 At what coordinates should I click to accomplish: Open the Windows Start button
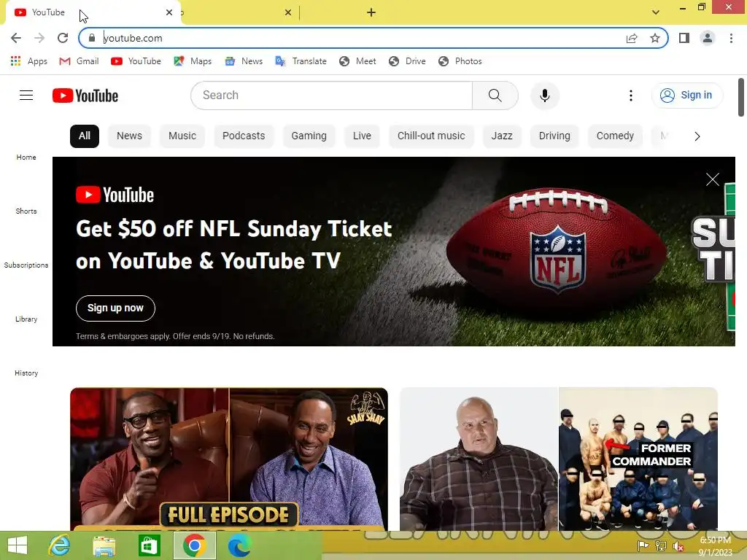pos(18,545)
